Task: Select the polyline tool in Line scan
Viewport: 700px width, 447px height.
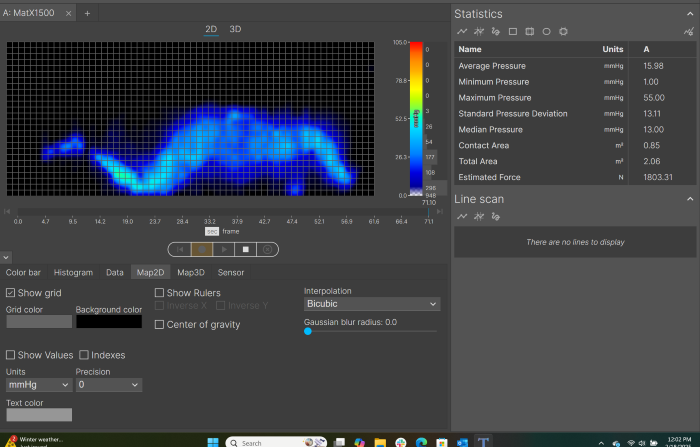Action: (462, 216)
